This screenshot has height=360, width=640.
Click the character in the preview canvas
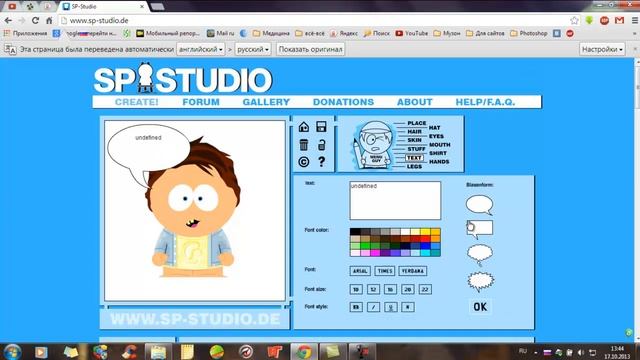pyautogui.click(x=193, y=208)
